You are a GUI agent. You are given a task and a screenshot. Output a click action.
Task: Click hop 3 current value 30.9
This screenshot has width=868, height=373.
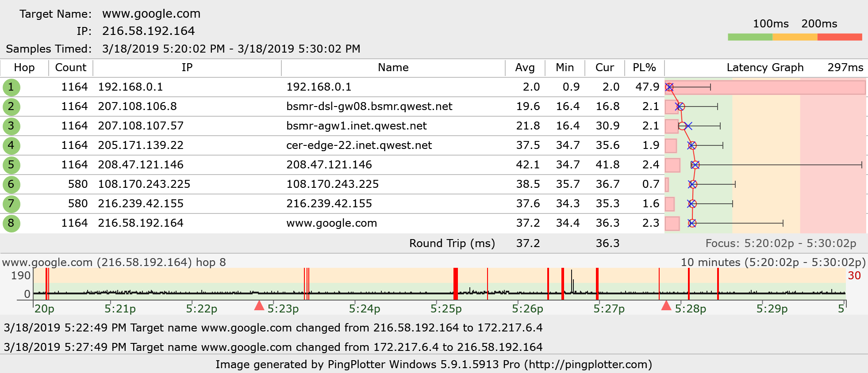(x=607, y=126)
